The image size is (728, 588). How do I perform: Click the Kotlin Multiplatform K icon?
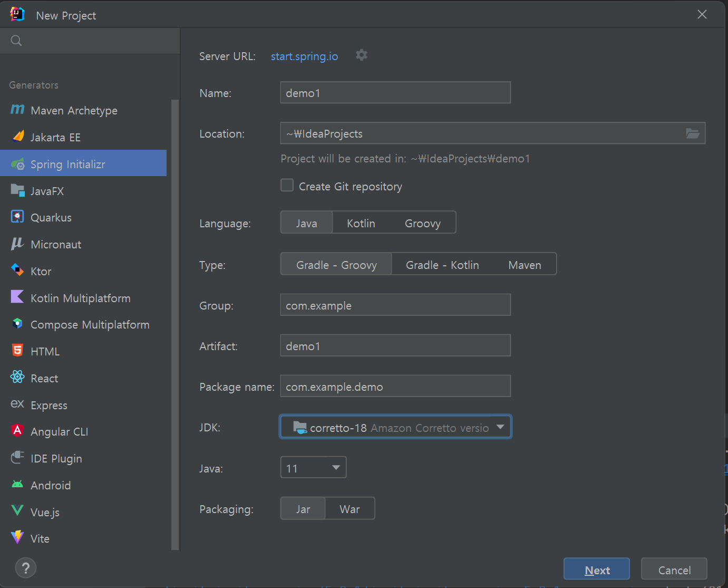point(17,297)
